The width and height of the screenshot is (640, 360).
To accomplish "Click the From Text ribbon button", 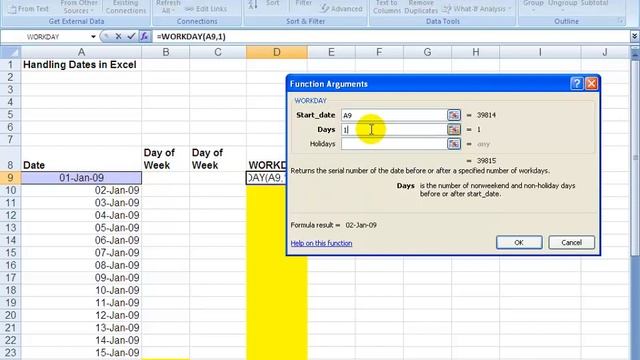I will point(29,9).
